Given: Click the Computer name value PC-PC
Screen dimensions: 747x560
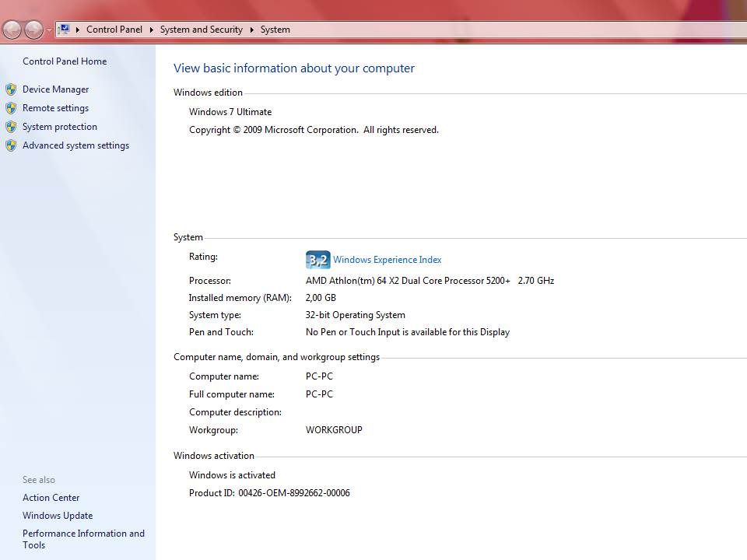Looking at the screenshot, I should pyautogui.click(x=319, y=376).
